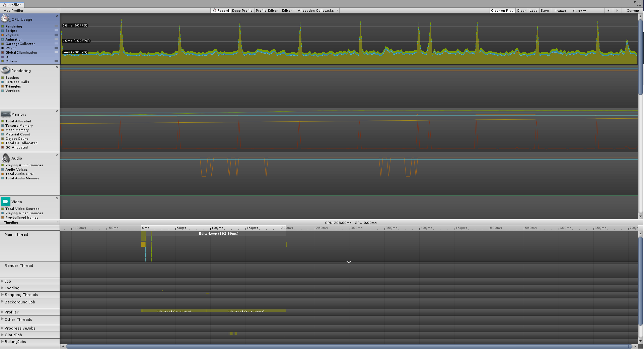Enable Clear on Play option
Image resolution: width=644 pixels, height=349 pixels.
click(502, 11)
